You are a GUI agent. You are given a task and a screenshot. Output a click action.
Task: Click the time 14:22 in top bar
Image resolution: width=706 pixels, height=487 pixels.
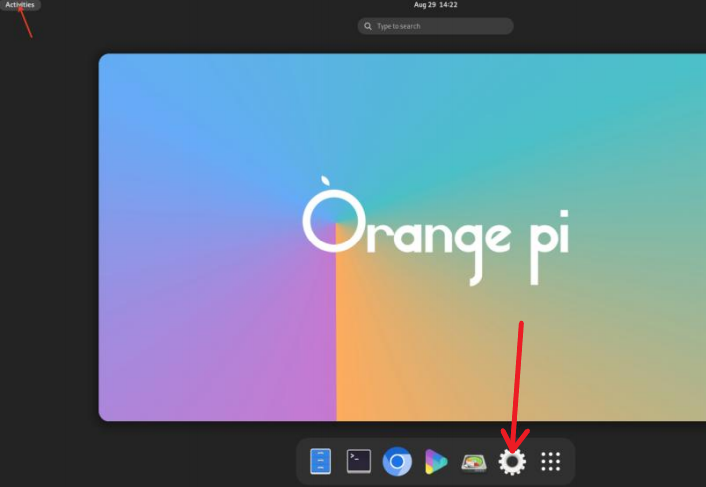(x=447, y=5)
